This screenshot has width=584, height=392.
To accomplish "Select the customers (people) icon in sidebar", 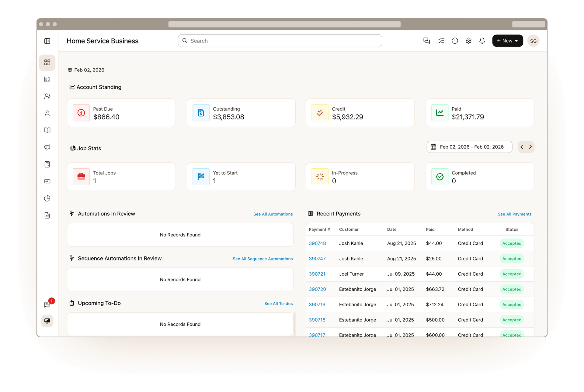I will click(47, 96).
